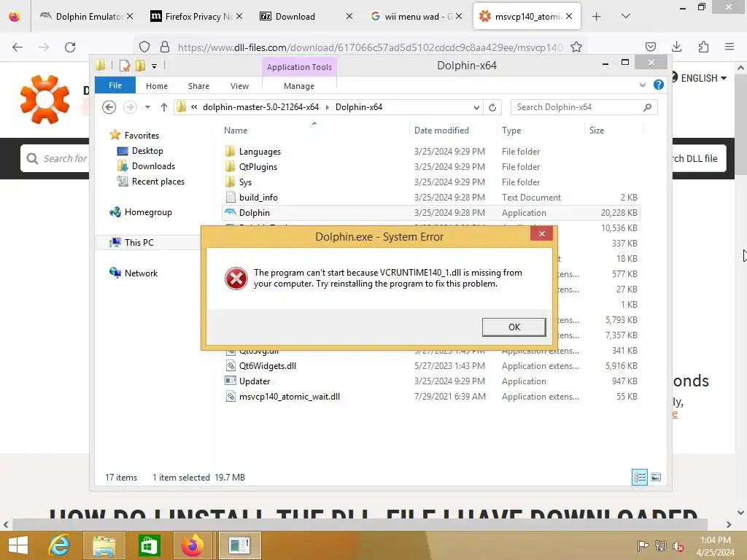This screenshot has width=747, height=560.
Task: Click the Search Dolphin-x64 field
Action: (584, 107)
